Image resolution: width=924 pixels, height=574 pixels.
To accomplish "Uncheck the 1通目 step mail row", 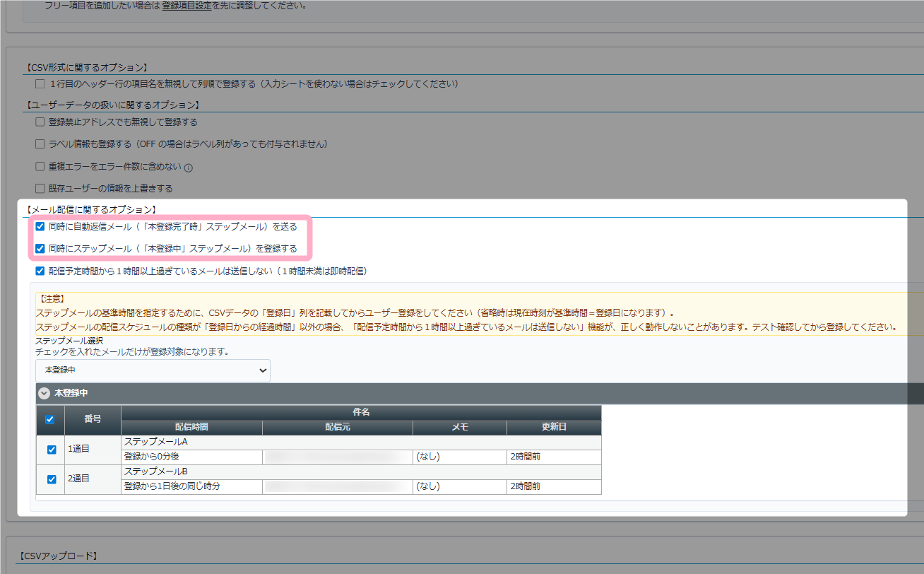I will (x=52, y=450).
